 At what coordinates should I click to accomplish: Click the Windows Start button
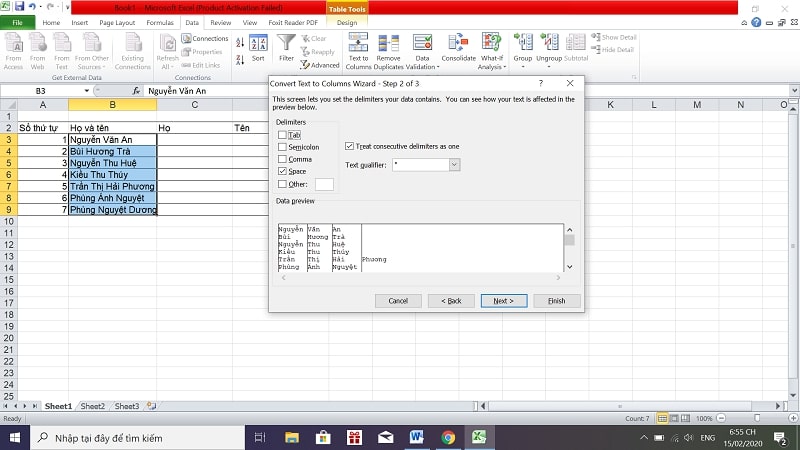point(15,438)
